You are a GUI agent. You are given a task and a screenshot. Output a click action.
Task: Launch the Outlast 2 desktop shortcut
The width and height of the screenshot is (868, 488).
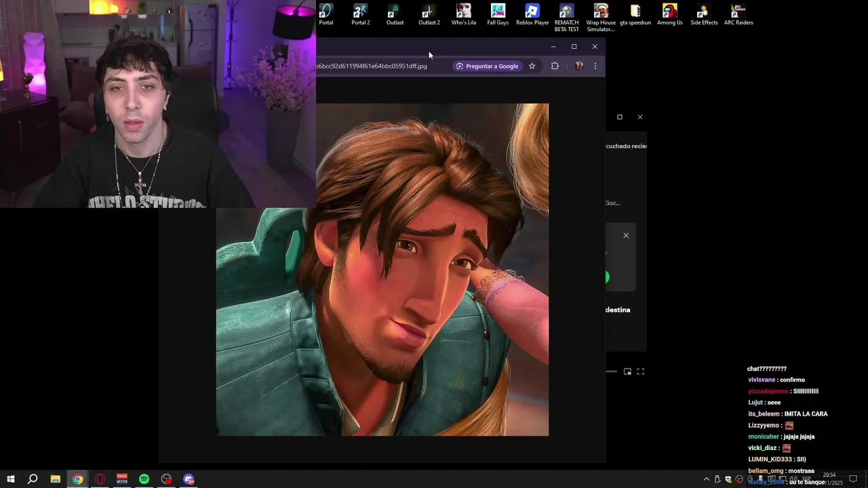[429, 15]
